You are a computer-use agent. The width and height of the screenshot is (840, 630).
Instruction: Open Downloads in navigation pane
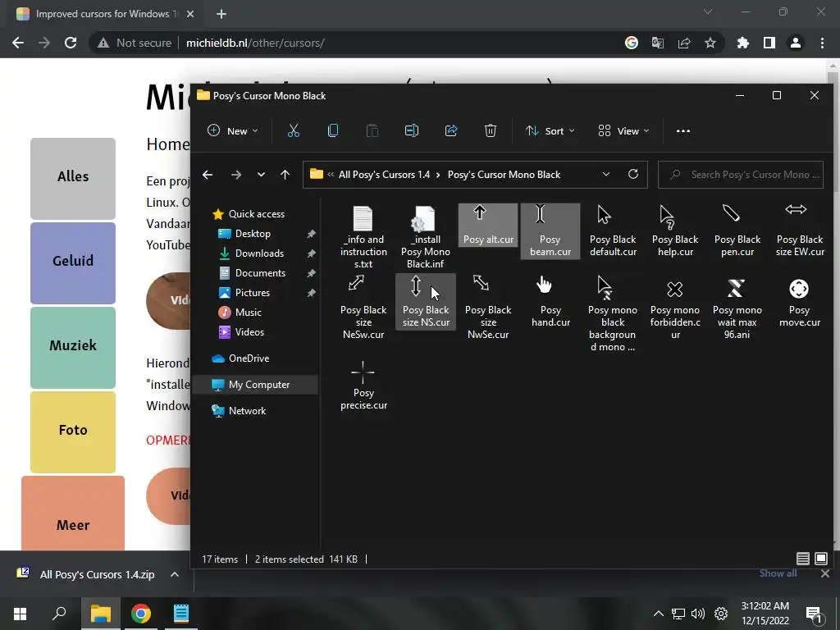259,253
